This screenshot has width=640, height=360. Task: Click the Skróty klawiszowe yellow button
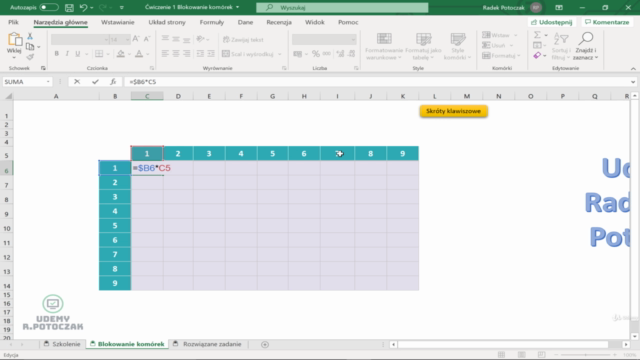pyautogui.click(x=453, y=111)
